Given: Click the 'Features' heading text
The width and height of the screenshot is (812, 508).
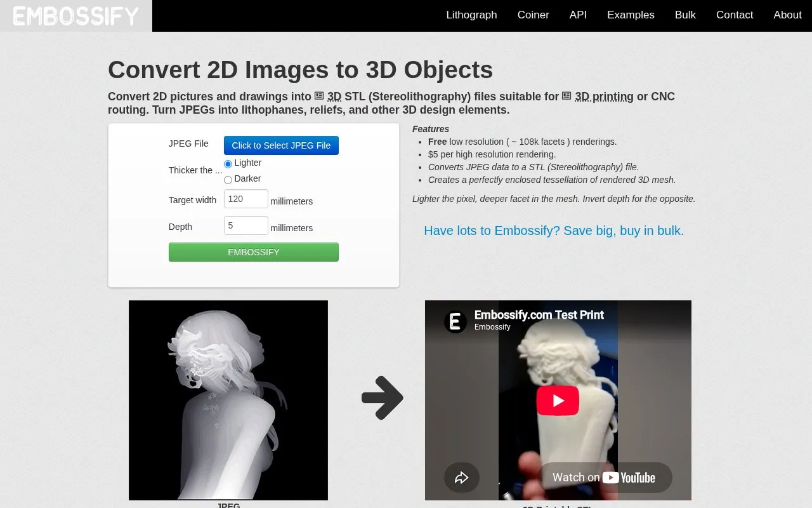Looking at the screenshot, I should (431, 129).
